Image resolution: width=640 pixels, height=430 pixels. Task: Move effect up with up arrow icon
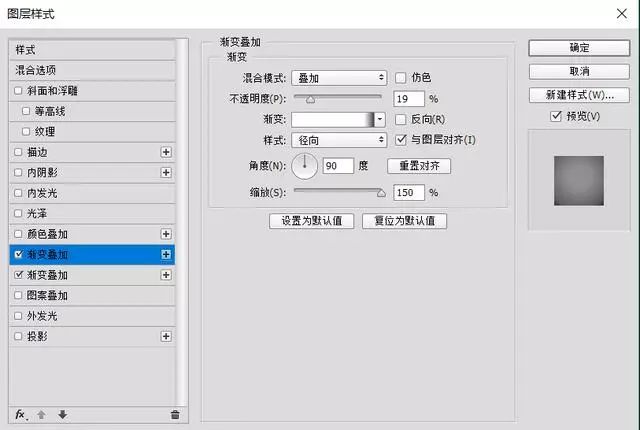pos(41,415)
